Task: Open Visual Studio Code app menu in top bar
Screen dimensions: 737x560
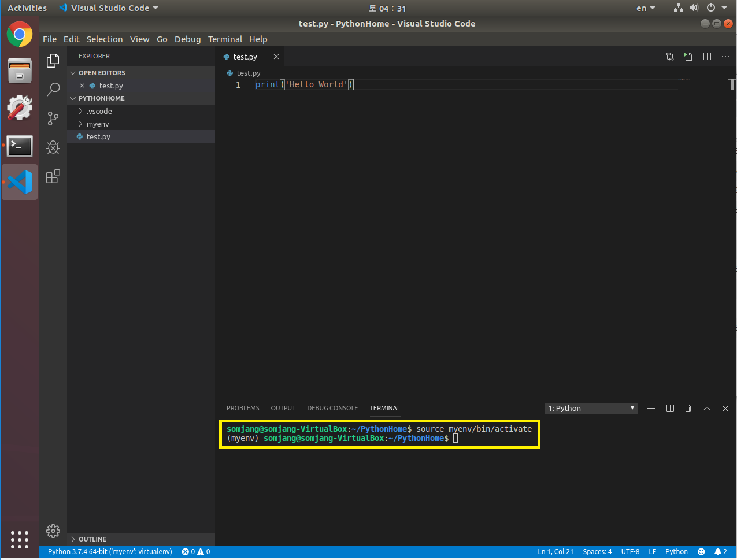Action: (x=109, y=8)
